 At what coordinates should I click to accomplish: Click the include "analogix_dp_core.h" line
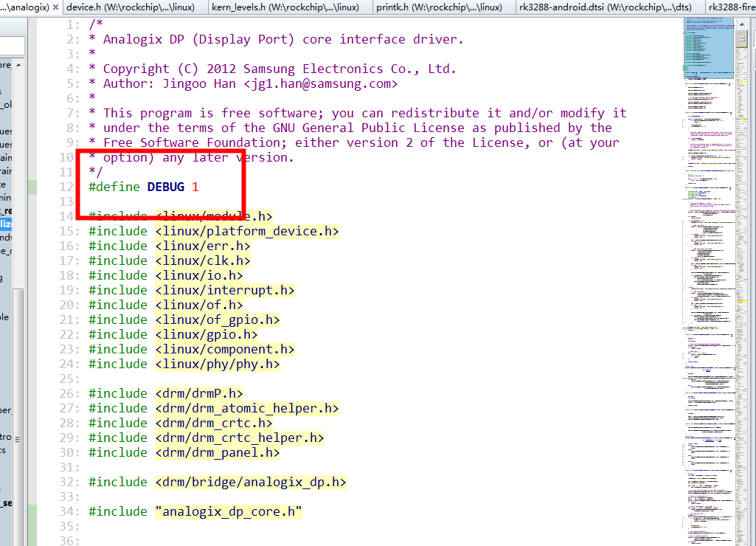coord(195,512)
